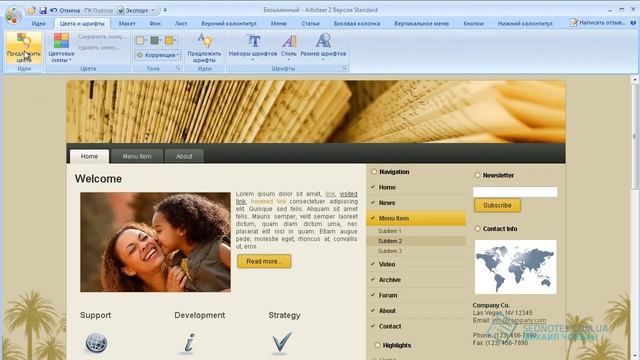Open Цветовые схемы color schemes gallery
The width and height of the screenshot is (640, 360).
coord(61,48)
